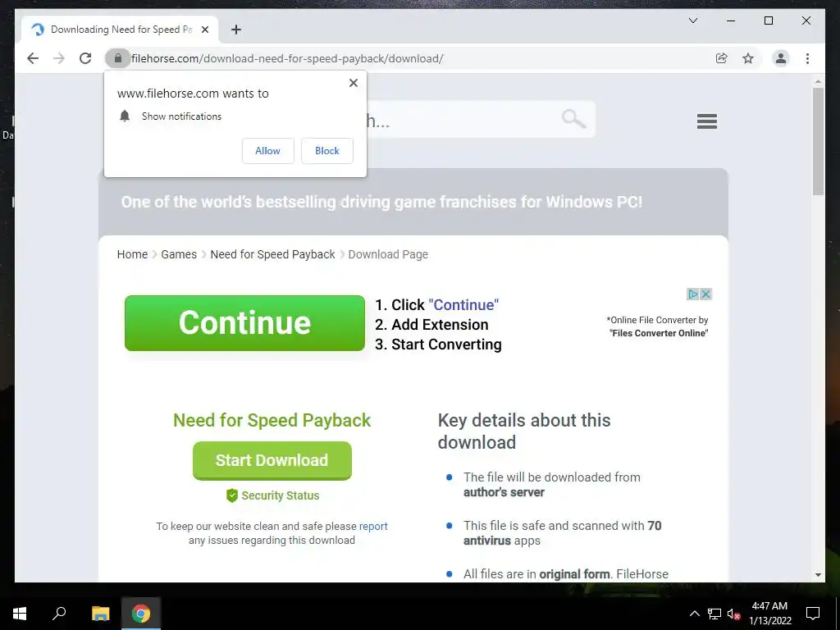Click the address bar URL
The height and width of the screenshot is (630, 840).
(x=287, y=58)
